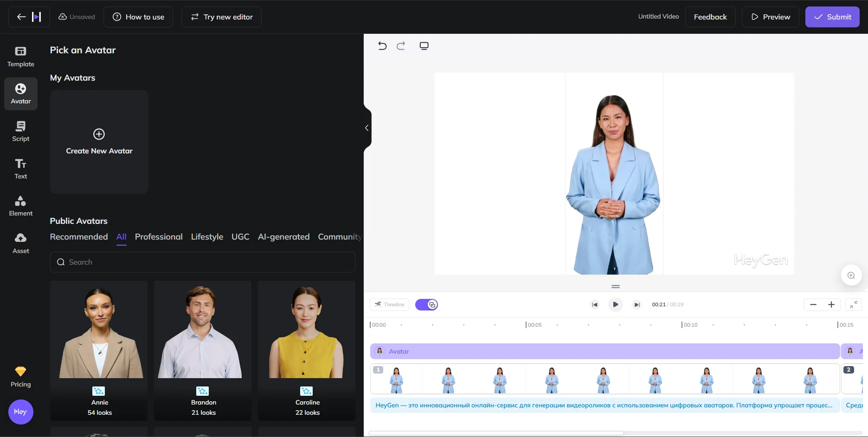Switch to the Recommended avatars tab
Screen dimensions: 868x437
79,237
